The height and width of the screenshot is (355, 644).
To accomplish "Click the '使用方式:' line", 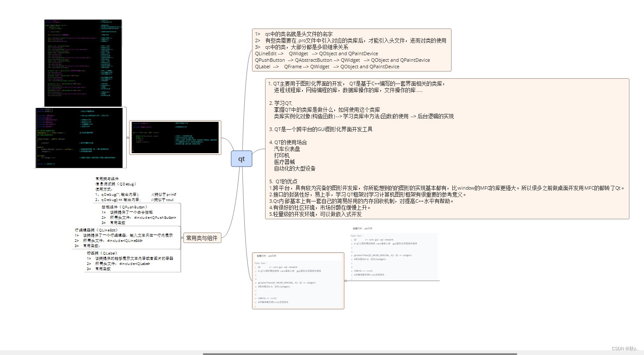I will click(x=104, y=189).
